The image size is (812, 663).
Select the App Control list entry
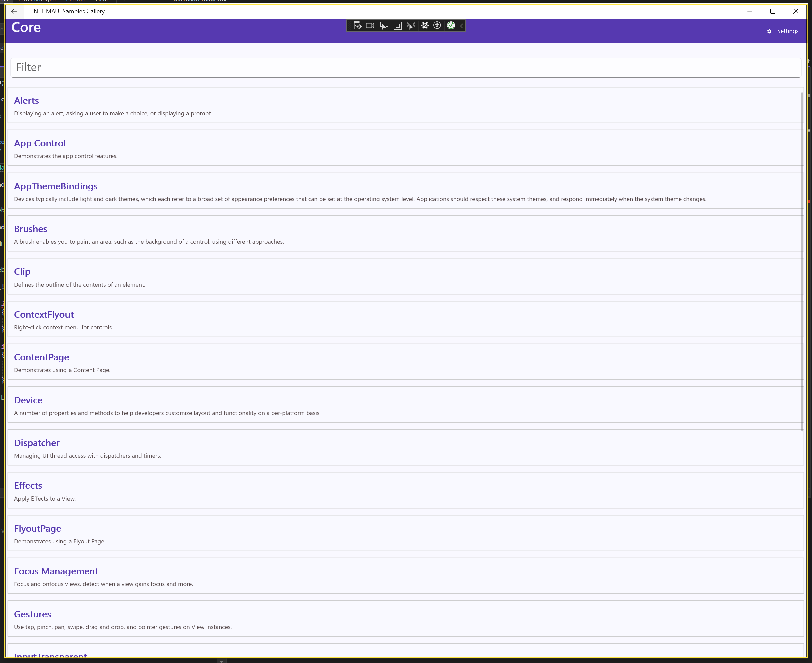tap(40, 143)
